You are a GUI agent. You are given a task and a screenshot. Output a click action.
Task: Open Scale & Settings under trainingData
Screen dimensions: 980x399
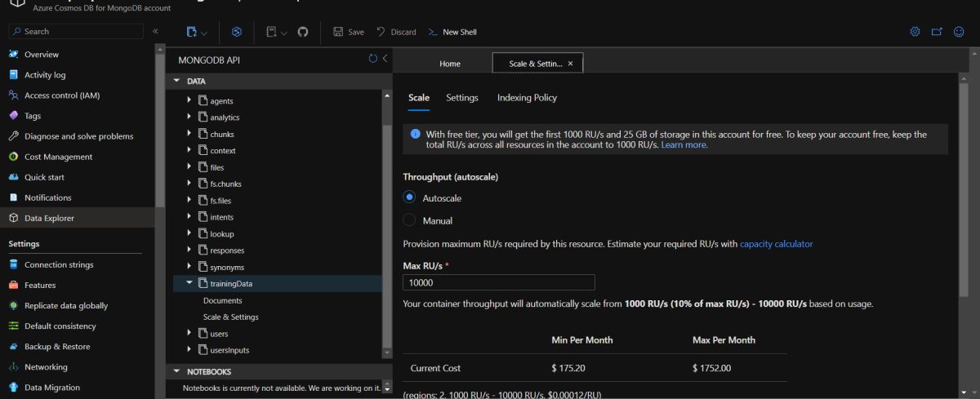231,317
